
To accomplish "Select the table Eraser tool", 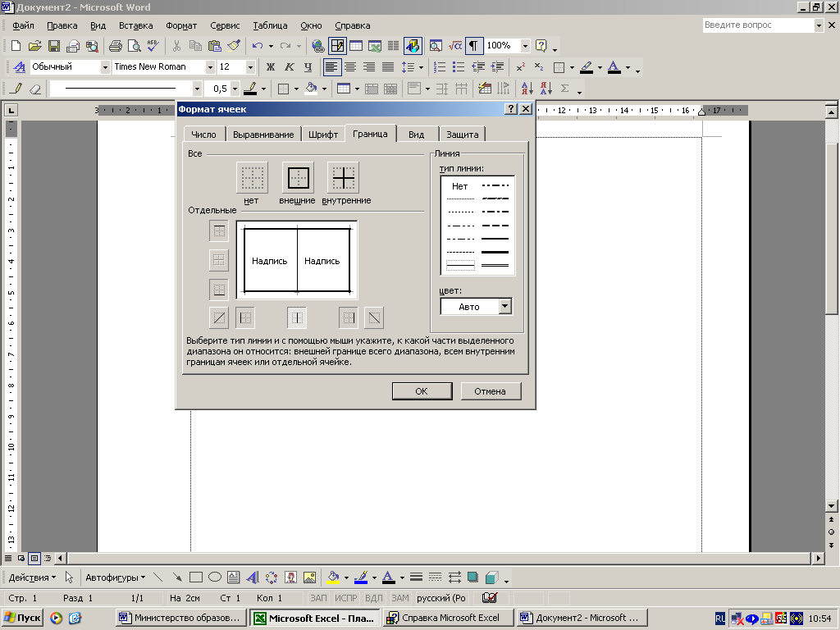I will [34, 89].
